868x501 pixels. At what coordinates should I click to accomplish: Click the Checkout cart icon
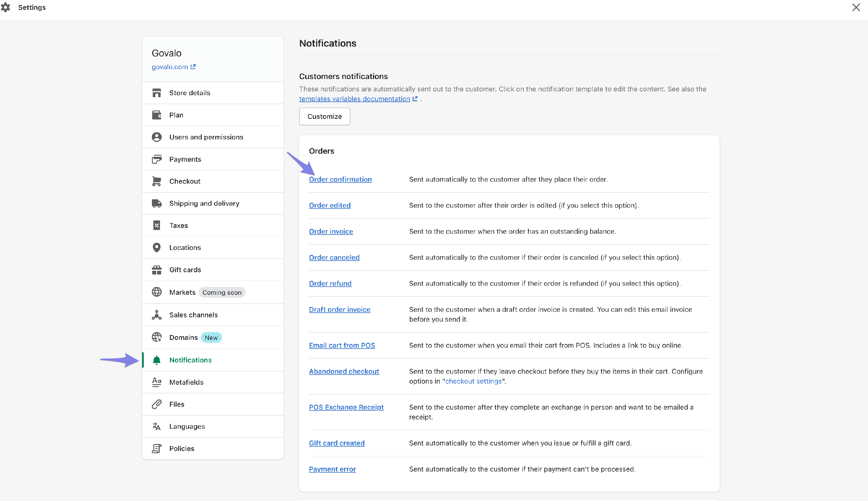click(157, 181)
